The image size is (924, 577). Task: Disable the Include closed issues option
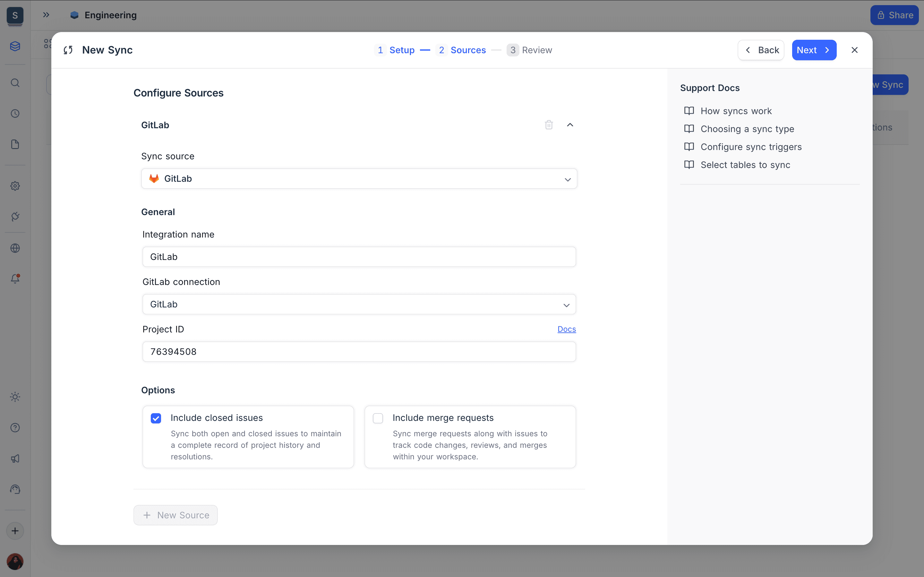coord(156,418)
